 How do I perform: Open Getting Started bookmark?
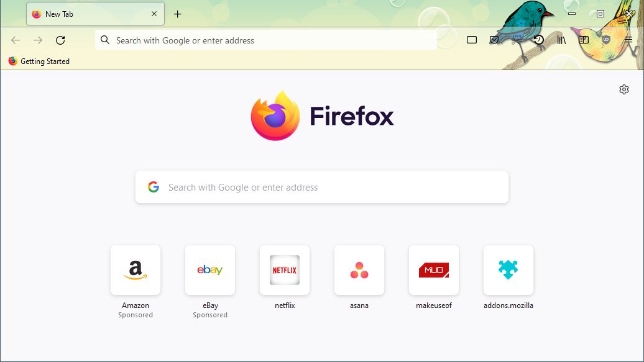tap(39, 61)
